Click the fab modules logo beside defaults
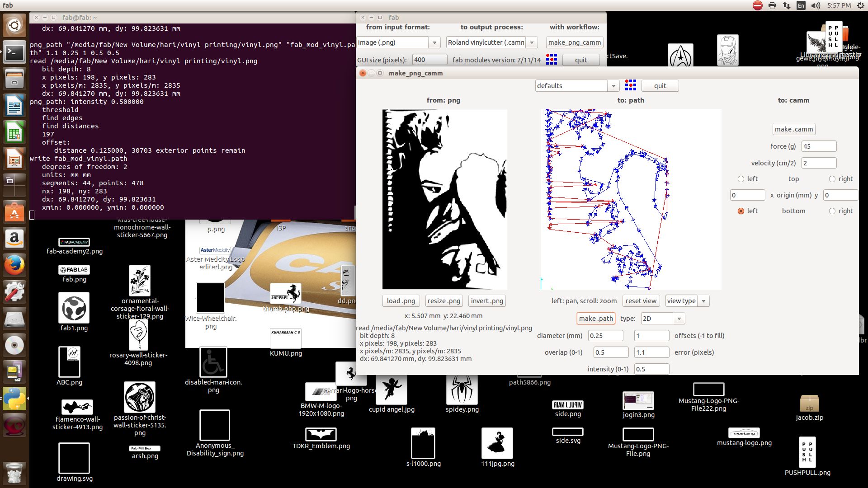 [x=630, y=85]
